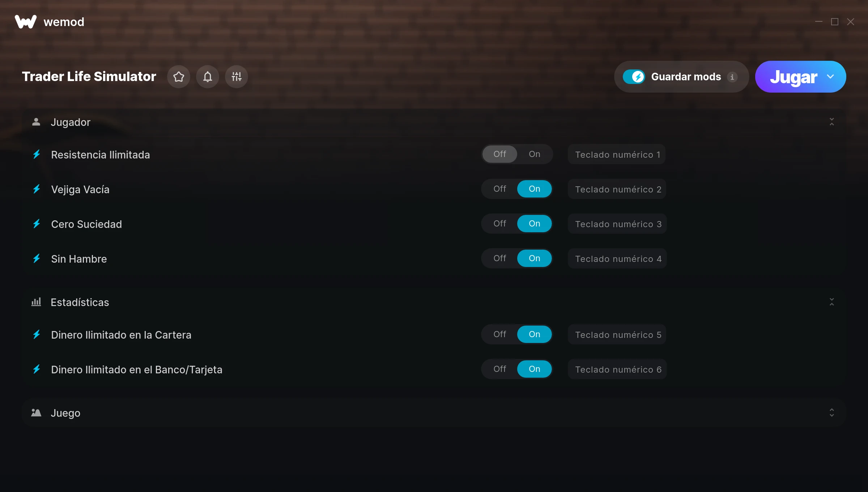Toggle the Guardar mods switch
This screenshot has height=492, width=868.
coord(634,77)
